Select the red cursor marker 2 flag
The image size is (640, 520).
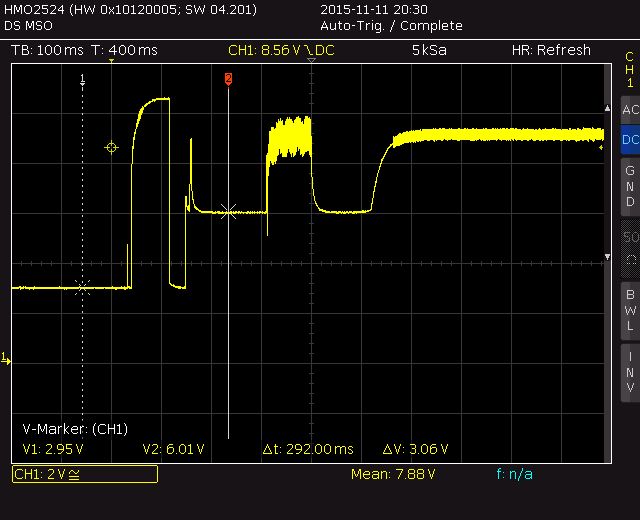[228, 79]
